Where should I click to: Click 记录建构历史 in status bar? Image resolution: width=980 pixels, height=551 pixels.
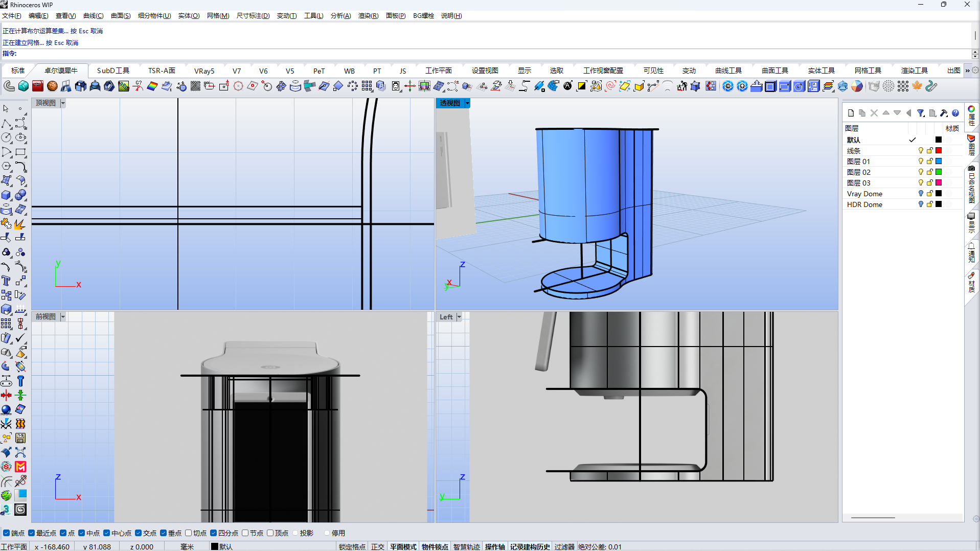pyautogui.click(x=530, y=547)
